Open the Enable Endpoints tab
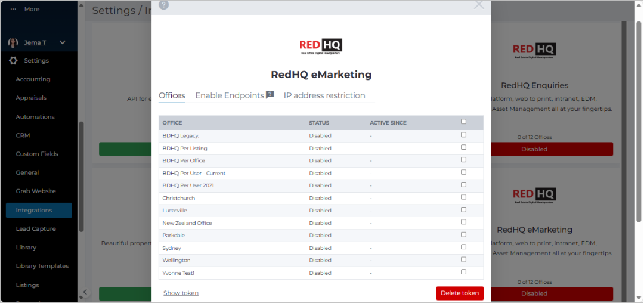 tap(230, 95)
